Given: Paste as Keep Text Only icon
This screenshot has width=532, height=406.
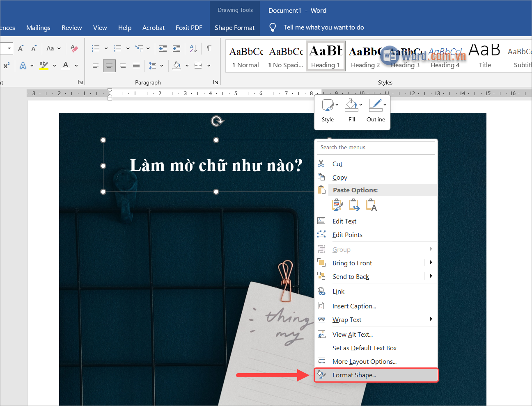Looking at the screenshot, I should click(x=371, y=204).
